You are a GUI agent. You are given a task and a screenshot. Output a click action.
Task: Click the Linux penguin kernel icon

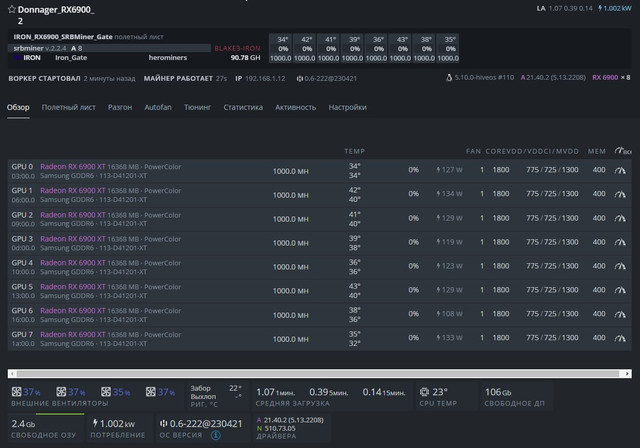(449, 77)
